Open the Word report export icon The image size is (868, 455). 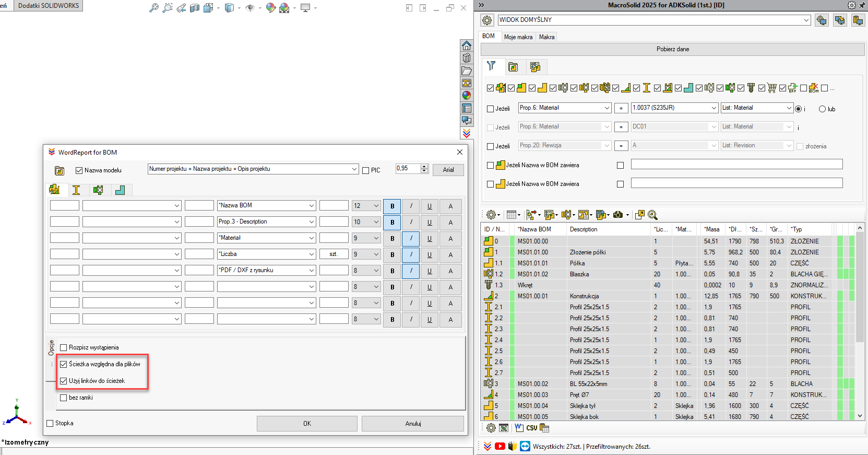[519, 428]
